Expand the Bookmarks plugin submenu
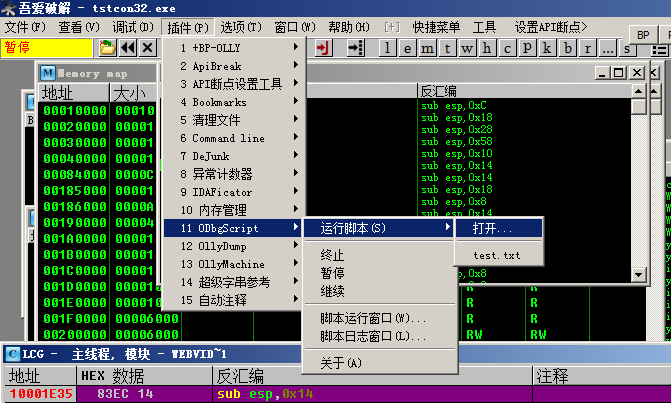The image size is (671, 403). pos(233,102)
